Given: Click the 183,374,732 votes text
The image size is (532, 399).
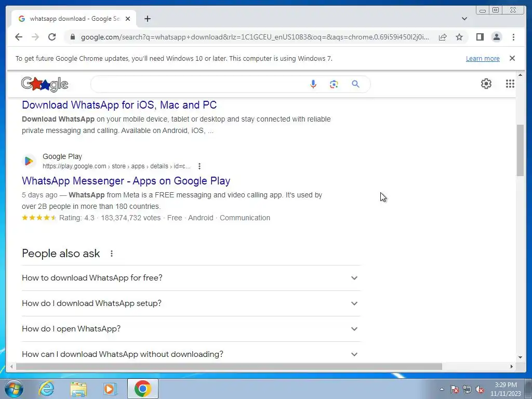Looking at the screenshot, I should (x=130, y=218).
